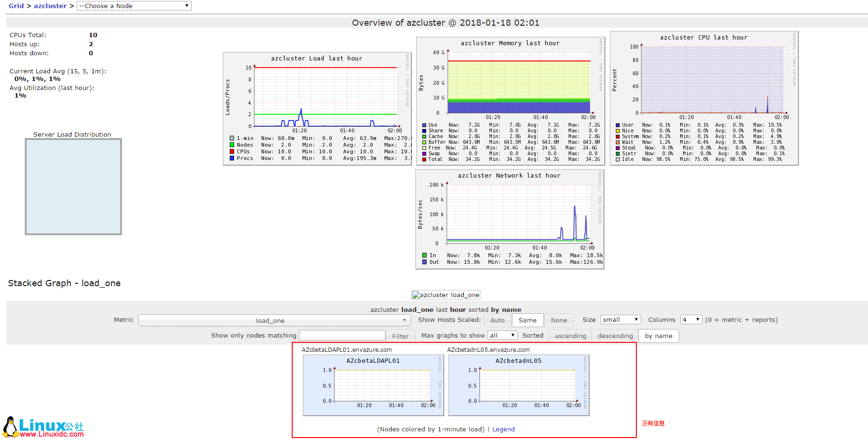The height and width of the screenshot is (439, 868).
Task: Enable Same host scaling
Action: pos(528,319)
